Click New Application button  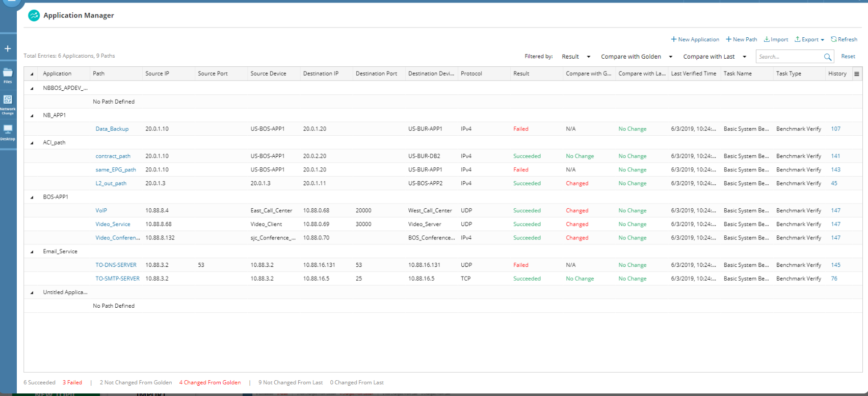[695, 39]
